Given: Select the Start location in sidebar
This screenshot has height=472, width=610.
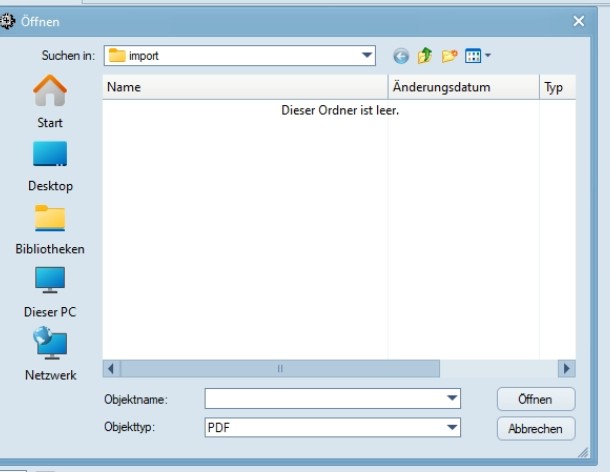Looking at the screenshot, I should point(50,102).
